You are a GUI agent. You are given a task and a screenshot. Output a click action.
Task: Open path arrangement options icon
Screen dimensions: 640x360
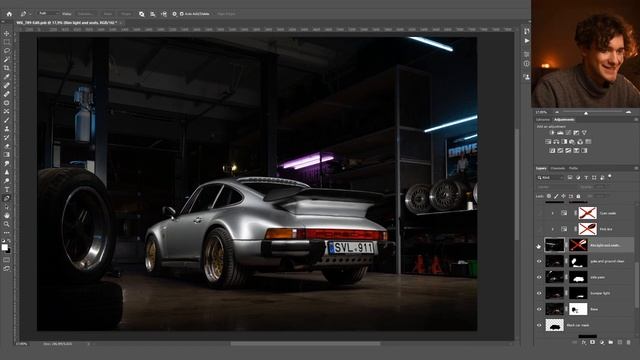coord(164,14)
